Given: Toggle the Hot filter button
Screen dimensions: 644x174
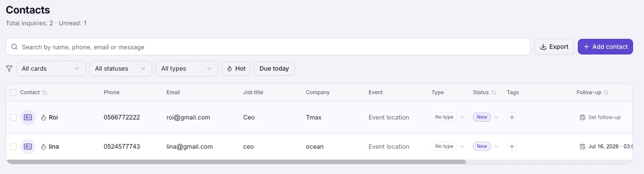Looking at the screenshot, I should tap(236, 68).
